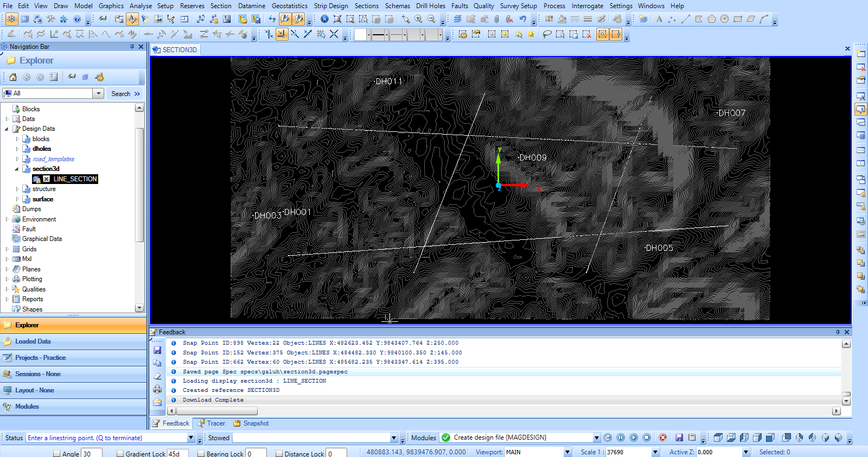This screenshot has height=457, width=868.
Task: Open the white colour swatch picker
Action: tap(361, 35)
